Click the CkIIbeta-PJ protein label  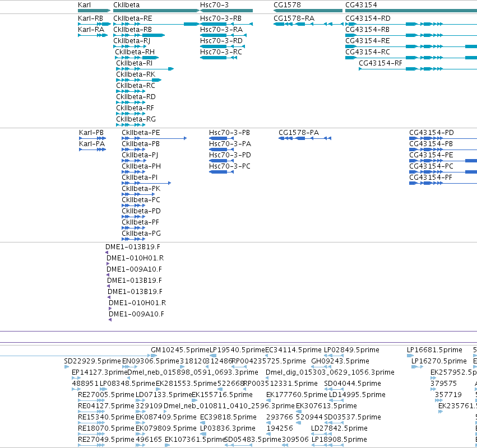(140, 155)
